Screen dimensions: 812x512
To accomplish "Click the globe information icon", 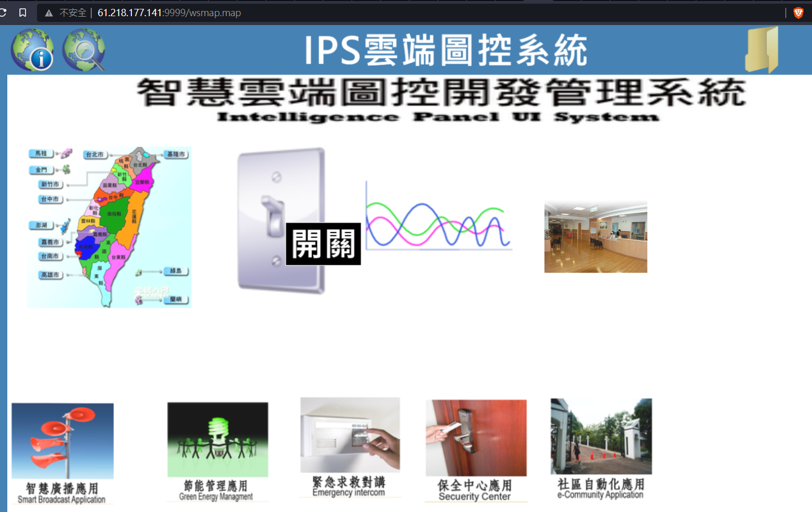I will pos(32,50).
